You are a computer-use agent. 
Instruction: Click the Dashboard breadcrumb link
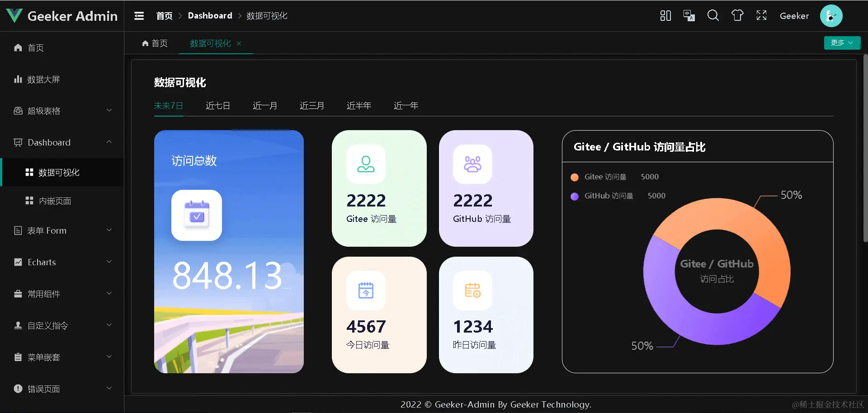click(210, 16)
